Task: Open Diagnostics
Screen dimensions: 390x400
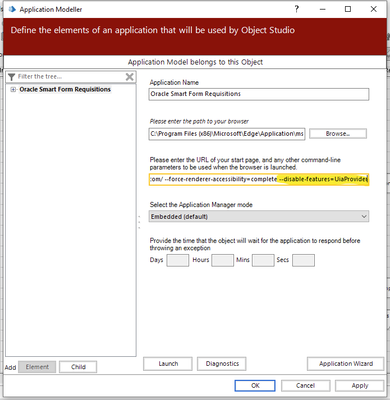Action: pyautogui.click(x=222, y=364)
